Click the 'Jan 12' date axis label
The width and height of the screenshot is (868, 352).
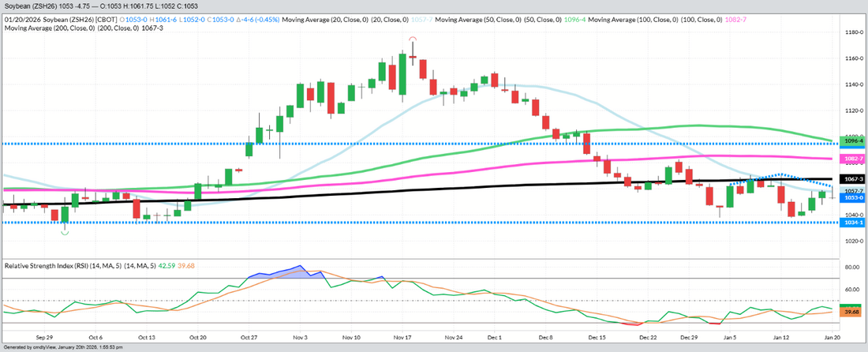coord(780,337)
